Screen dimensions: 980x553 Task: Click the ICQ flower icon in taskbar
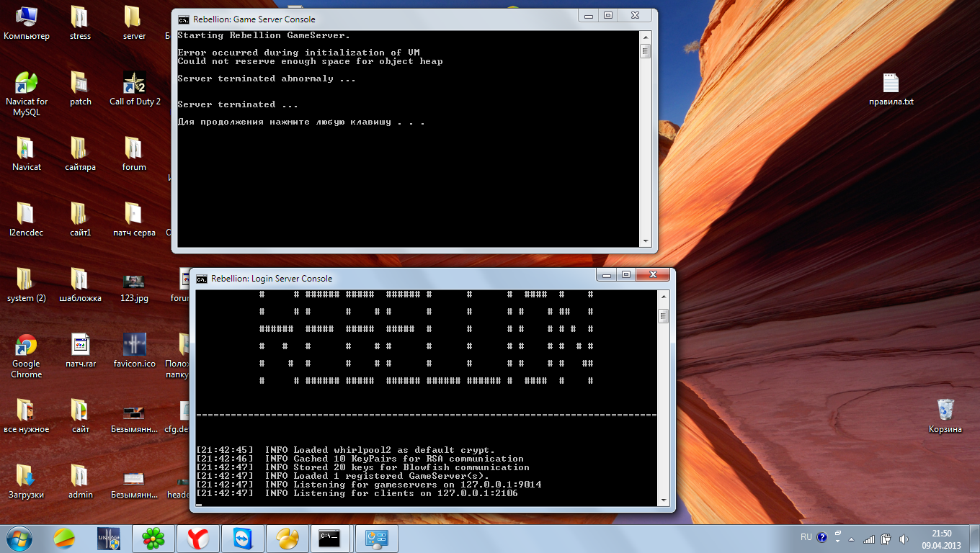coord(153,539)
